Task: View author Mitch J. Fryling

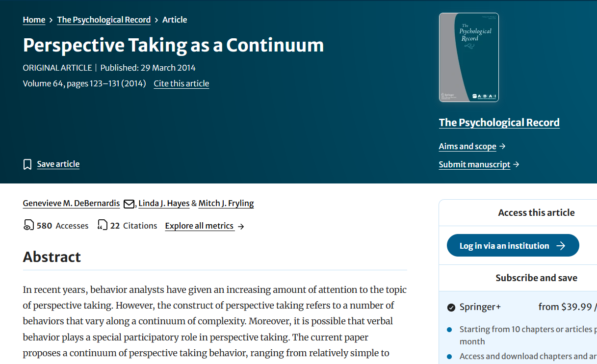Action: (226, 203)
